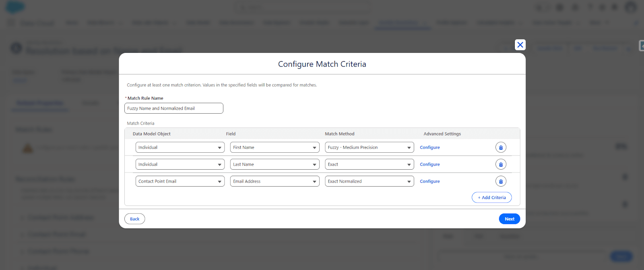
Task: Click Configure link for First Name row
Action: click(429, 147)
